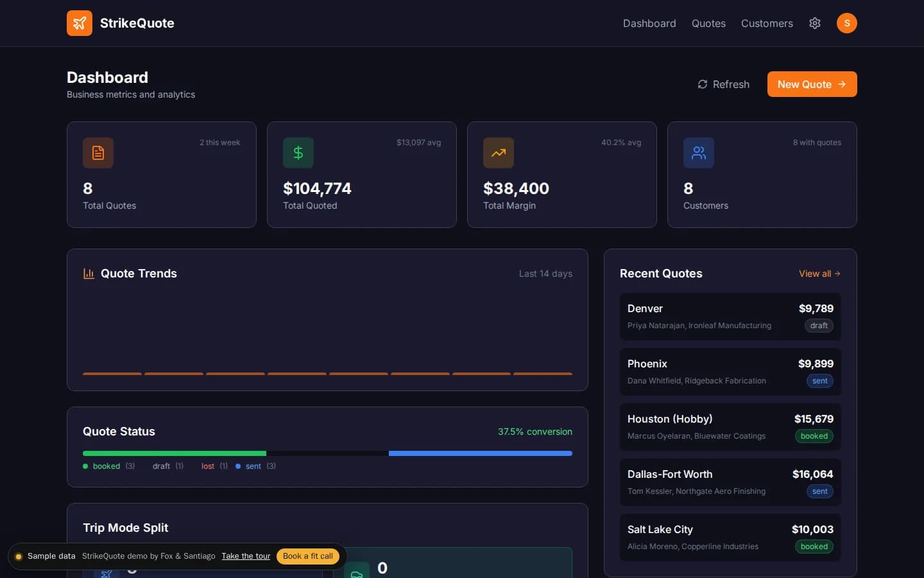Image resolution: width=924 pixels, height=578 pixels.
Task: Create a New Quote
Action: [x=812, y=84]
